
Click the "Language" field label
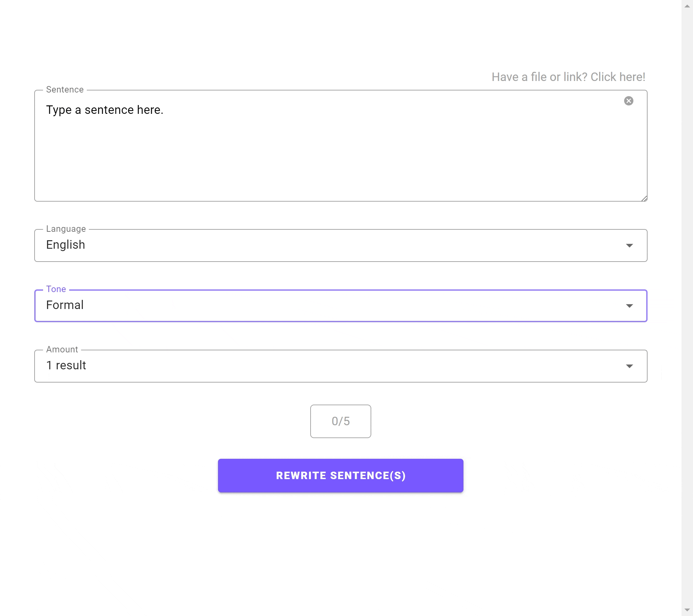[66, 229]
